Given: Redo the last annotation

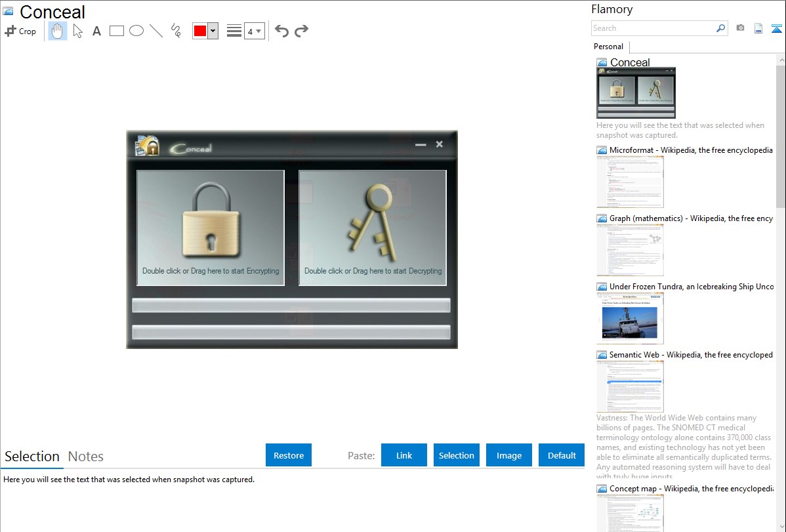Looking at the screenshot, I should (x=301, y=31).
